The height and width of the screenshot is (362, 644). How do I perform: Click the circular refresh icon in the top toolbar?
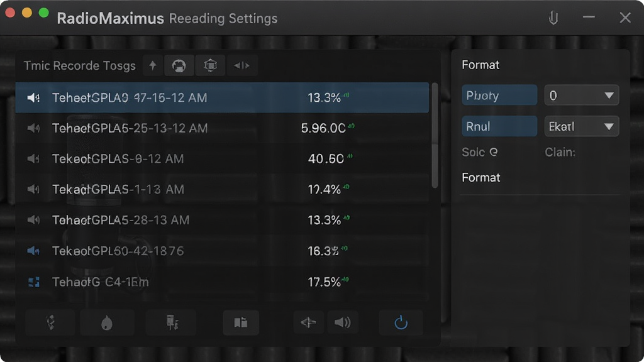[179, 65]
